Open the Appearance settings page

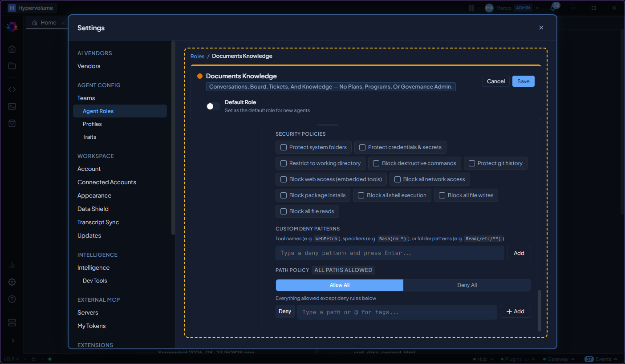[x=94, y=196]
